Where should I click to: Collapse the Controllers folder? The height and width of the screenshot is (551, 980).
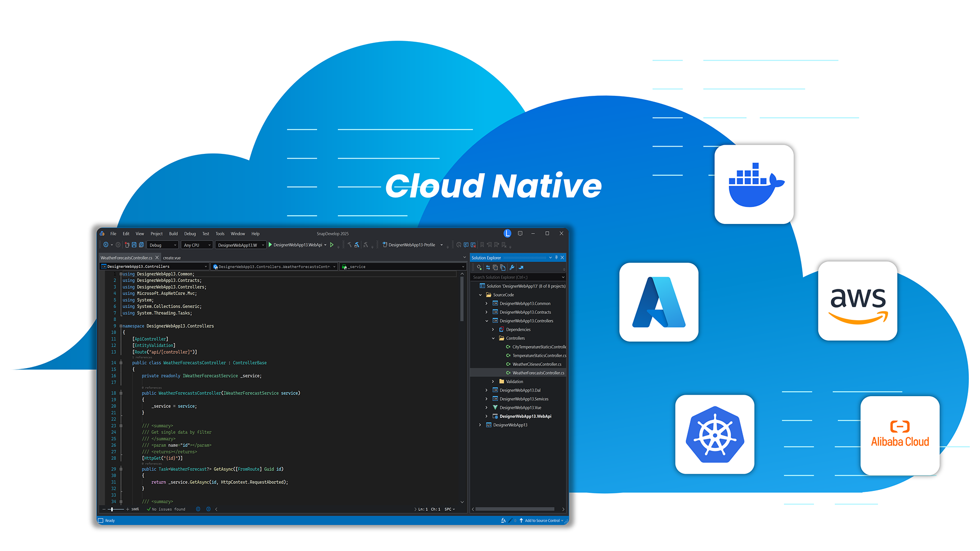493,338
